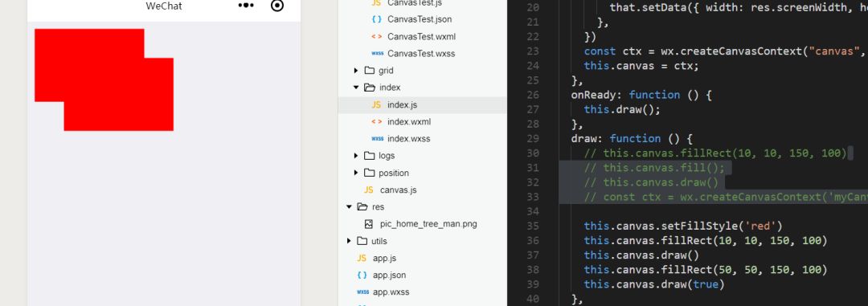The width and height of the screenshot is (868, 306).
Task: Open the WeChat three-dots menu icon
Action: pos(246,6)
